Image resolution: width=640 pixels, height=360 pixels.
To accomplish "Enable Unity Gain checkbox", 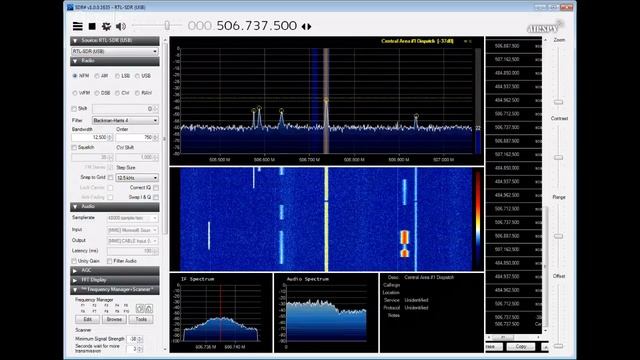I will 74,261.
